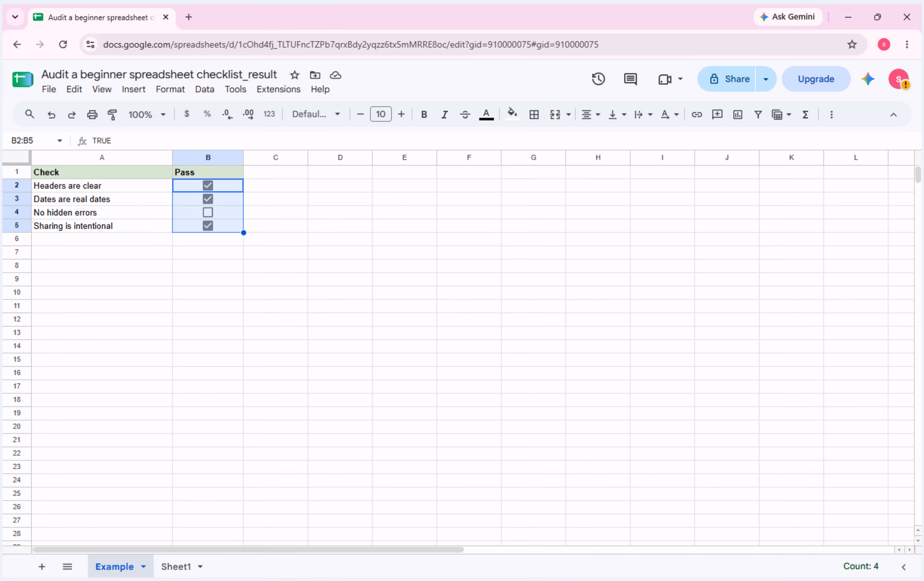This screenshot has height=581, width=924.
Task: Hide the menus with collapse arrow
Action: pyautogui.click(x=894, y=114)
